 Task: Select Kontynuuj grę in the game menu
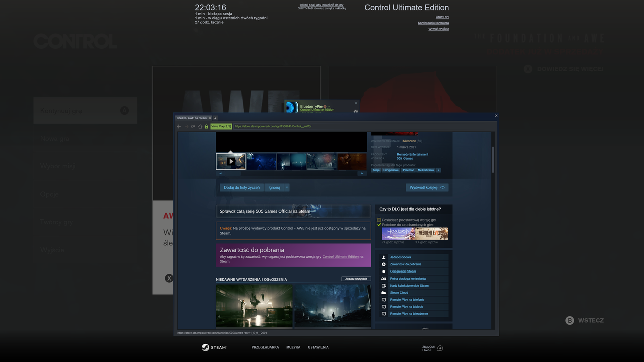click(86, 111)
